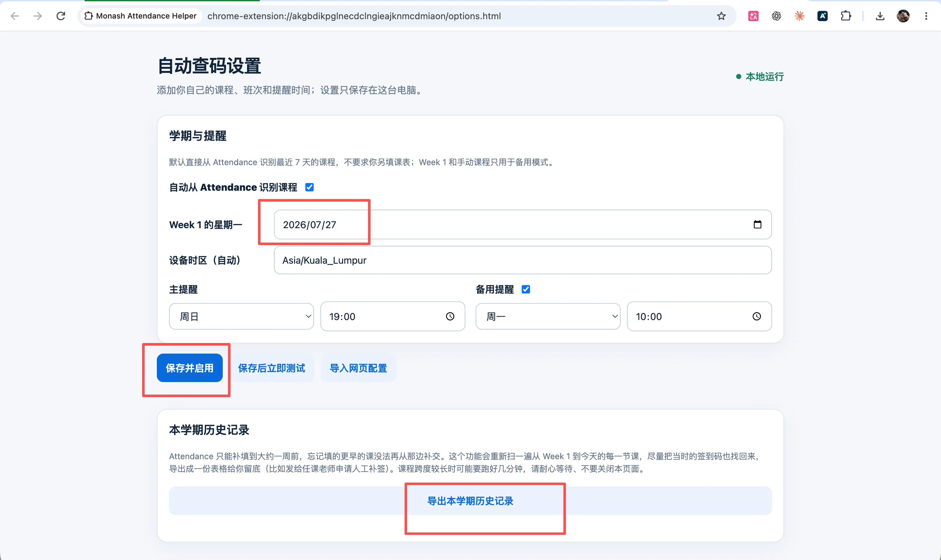This screenshot has height=560, width=941.
Task: Expand the 周日 main reminder day dropdown
Action: point(241,316)
